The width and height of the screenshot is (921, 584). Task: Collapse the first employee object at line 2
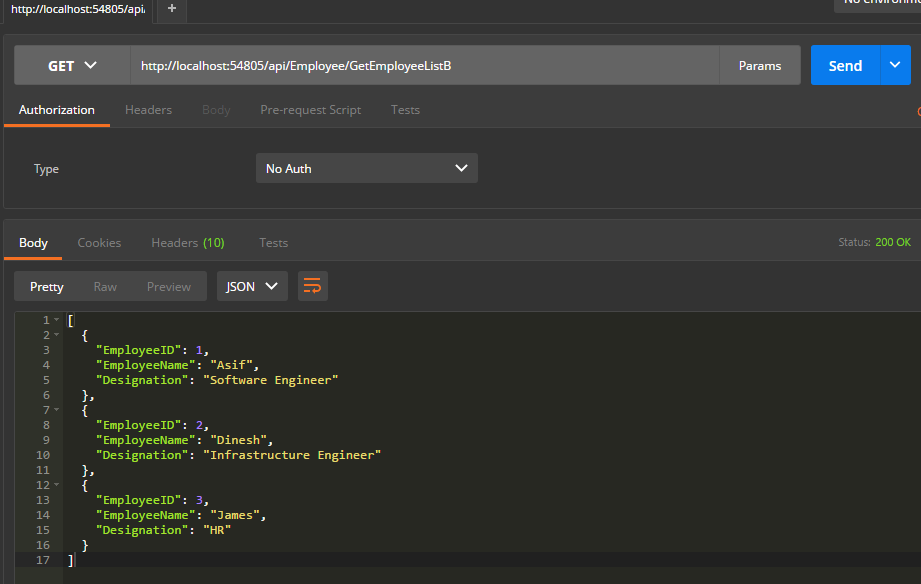click(x=57, y=335)
